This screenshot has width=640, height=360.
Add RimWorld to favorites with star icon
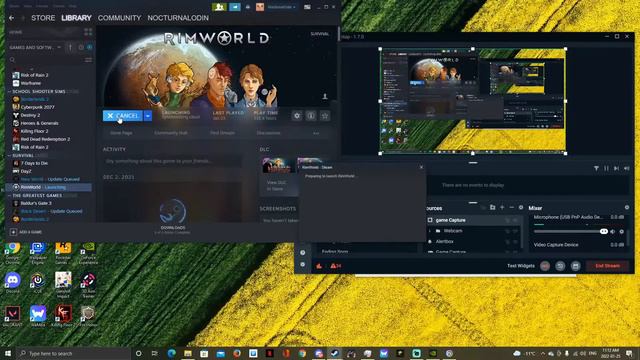[325, 116]
